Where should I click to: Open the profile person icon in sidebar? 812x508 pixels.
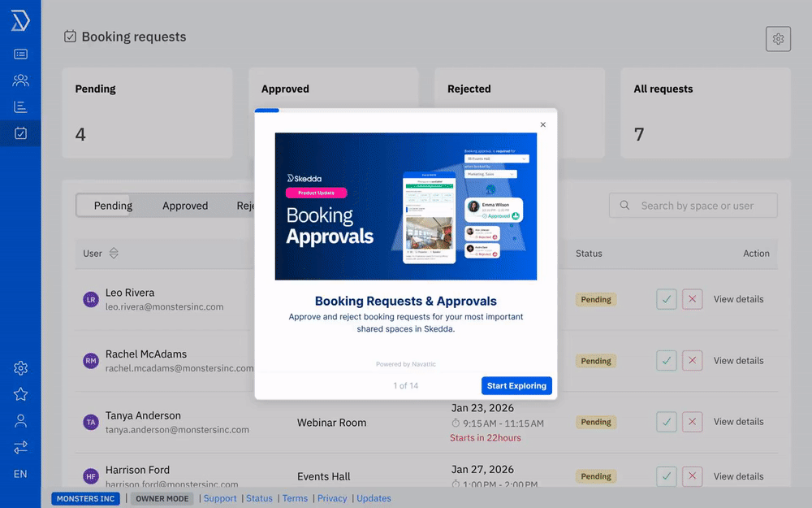(x=20, y=421)
